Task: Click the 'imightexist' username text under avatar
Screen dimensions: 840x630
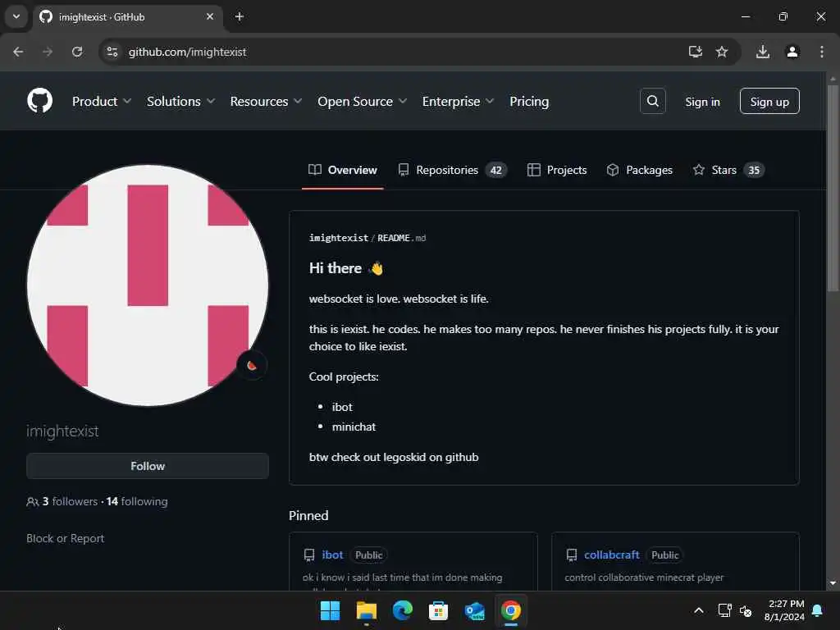Action: click(62, 431)
